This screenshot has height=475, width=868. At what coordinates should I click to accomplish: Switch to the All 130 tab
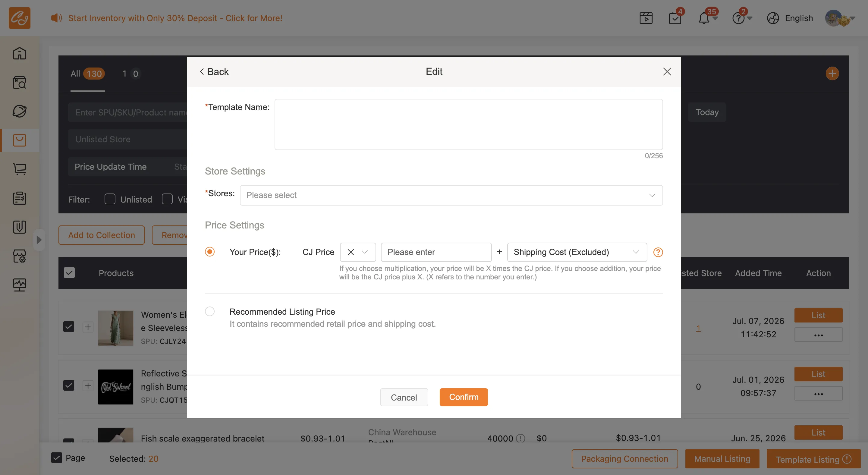click(x=88, y=74)
